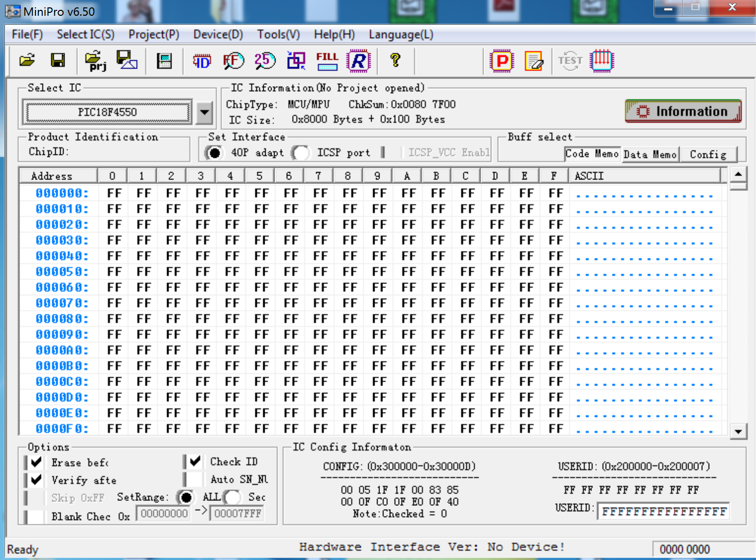Switch to the Code Memo buffer tab

592,154
